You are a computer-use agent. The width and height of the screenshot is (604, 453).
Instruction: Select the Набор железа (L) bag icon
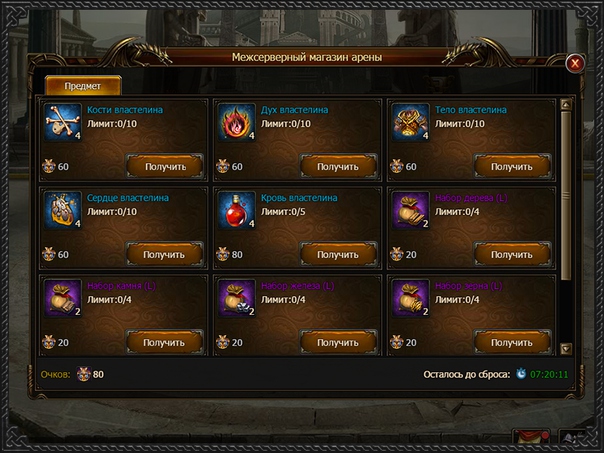coord(237,298)
